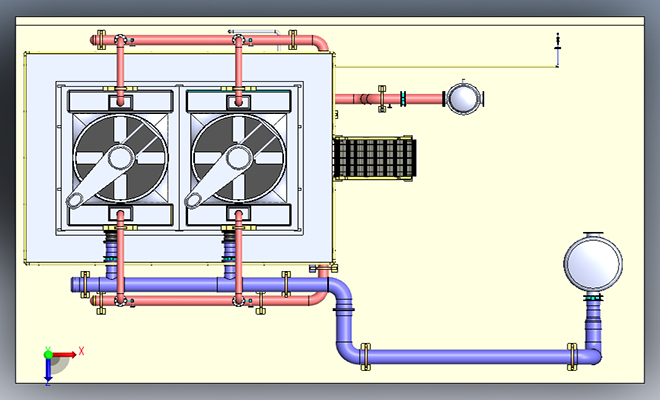Select the red pipe entering right fan's top inlet
The height and width of the screenshot is (400, 660).
pos(239,72)
